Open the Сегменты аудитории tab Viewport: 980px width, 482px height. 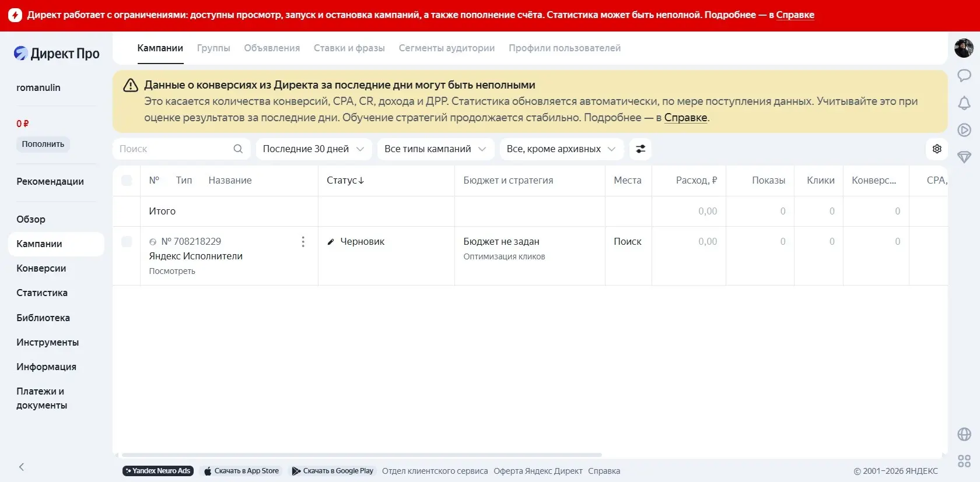pos(447,48)
